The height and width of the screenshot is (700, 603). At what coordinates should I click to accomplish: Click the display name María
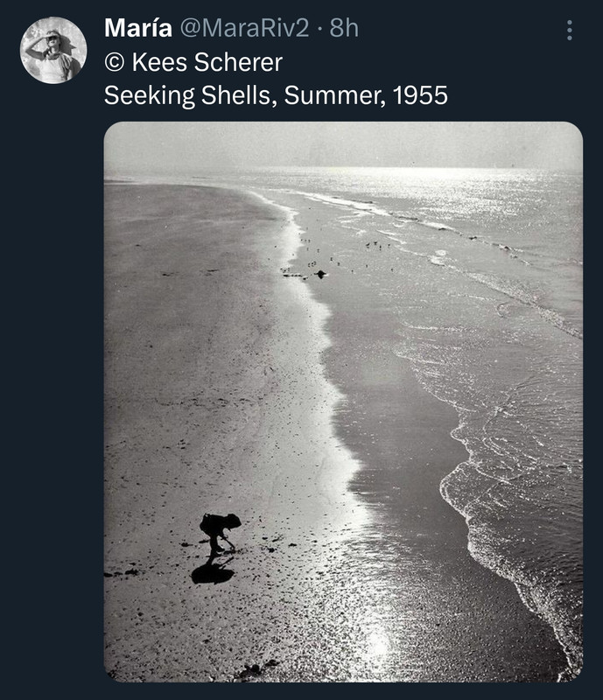pos(138,28)
